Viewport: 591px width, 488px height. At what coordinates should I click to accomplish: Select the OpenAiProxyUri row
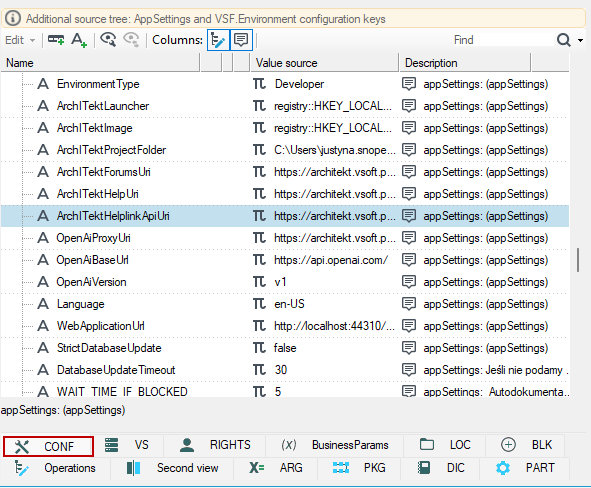[285, 238]
